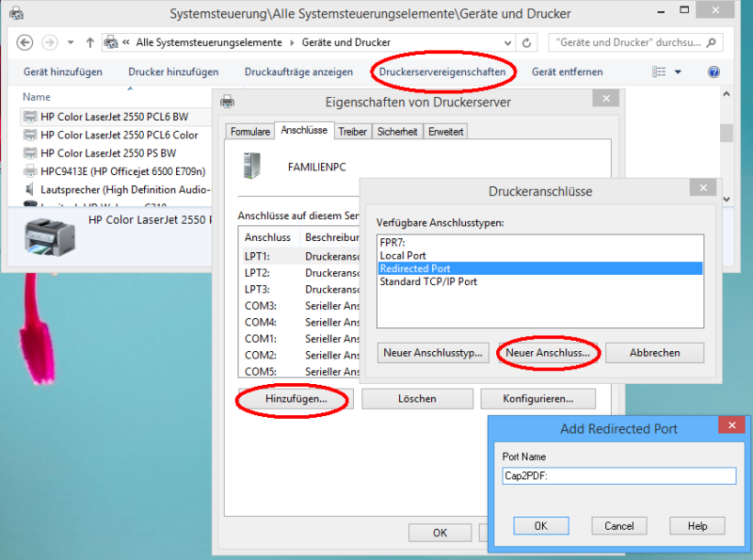The image size is (753, 560).
Task: Click the Back navigation arrow
Action: coord(25,43)
